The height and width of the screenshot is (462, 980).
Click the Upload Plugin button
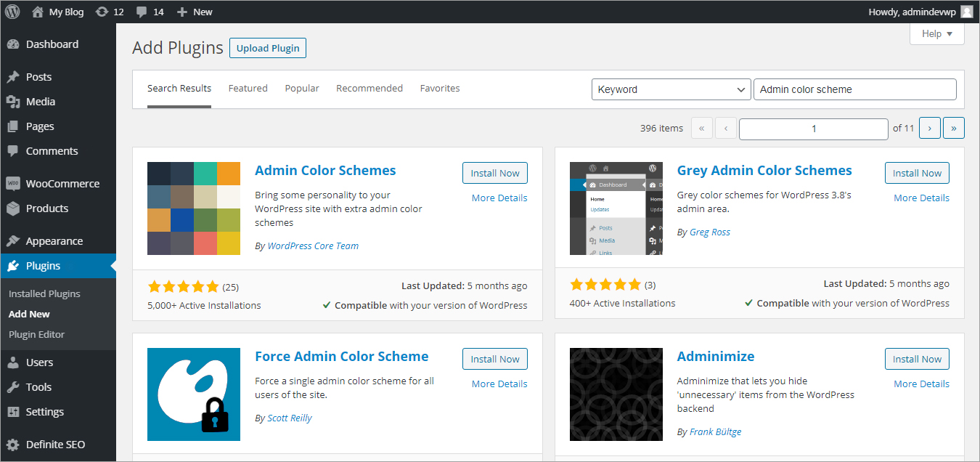click(268, 48)
